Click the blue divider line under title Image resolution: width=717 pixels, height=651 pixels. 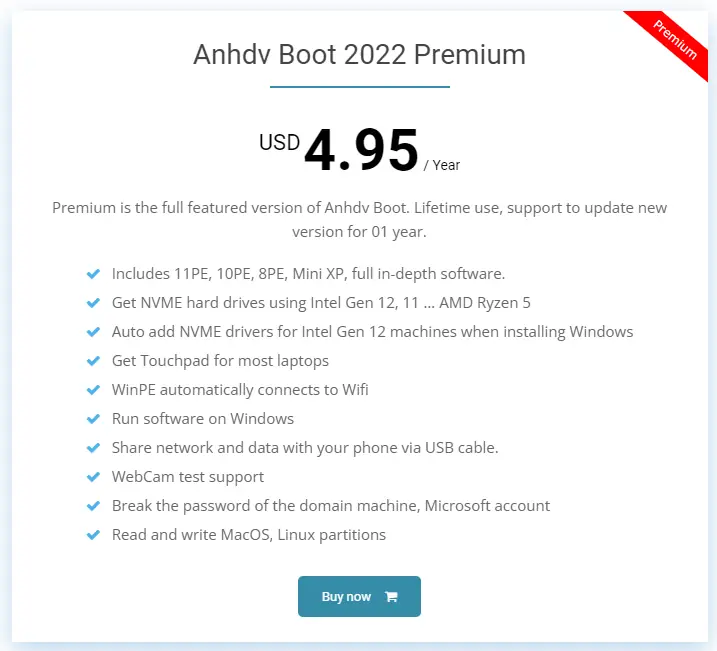(x=359, y=87)
